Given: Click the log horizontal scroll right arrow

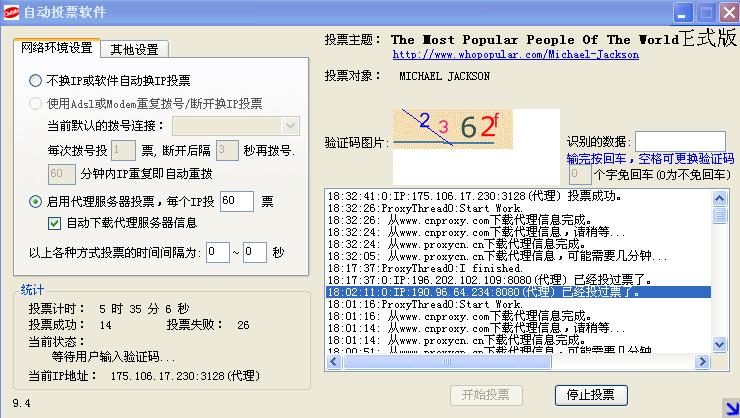Looking at the screenshot, I should pyautogui.click(x=702, y=362).
